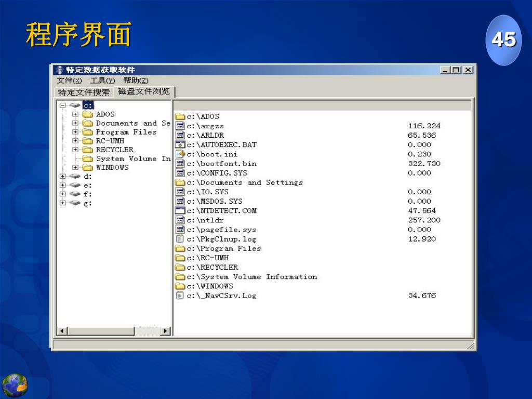Select c:\CONFIG.SYS file name
This screenshot has width=532, height=399.
pos(217,173)
